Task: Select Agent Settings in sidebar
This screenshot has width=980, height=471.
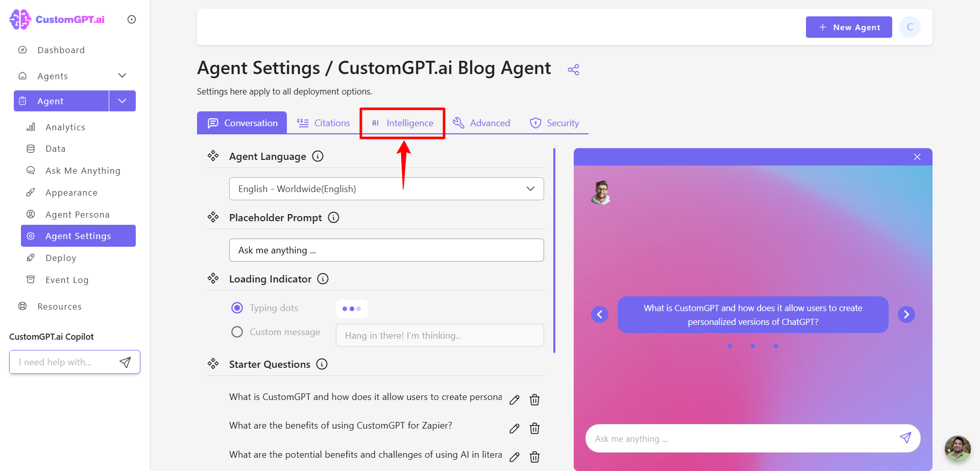Action: [78, 236]
